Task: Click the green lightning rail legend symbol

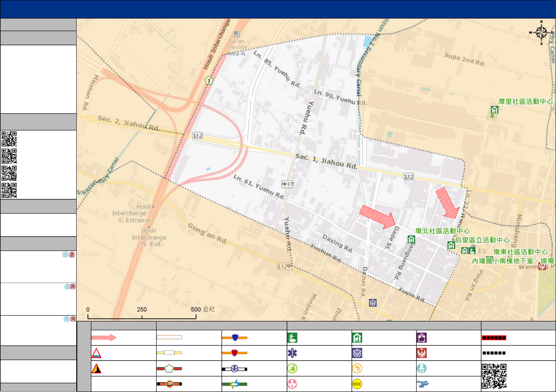Action: pyautogui.click(x=234, y=384)
